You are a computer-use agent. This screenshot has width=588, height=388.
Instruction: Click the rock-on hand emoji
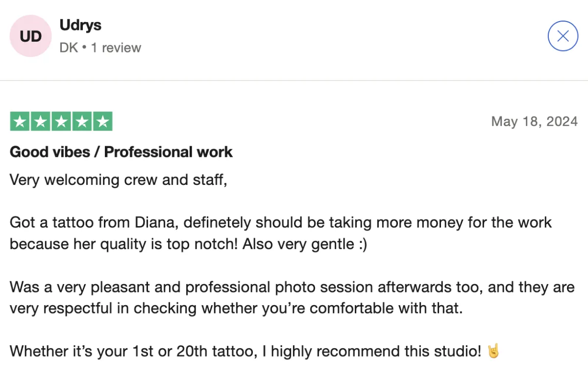tap(493, 351)
